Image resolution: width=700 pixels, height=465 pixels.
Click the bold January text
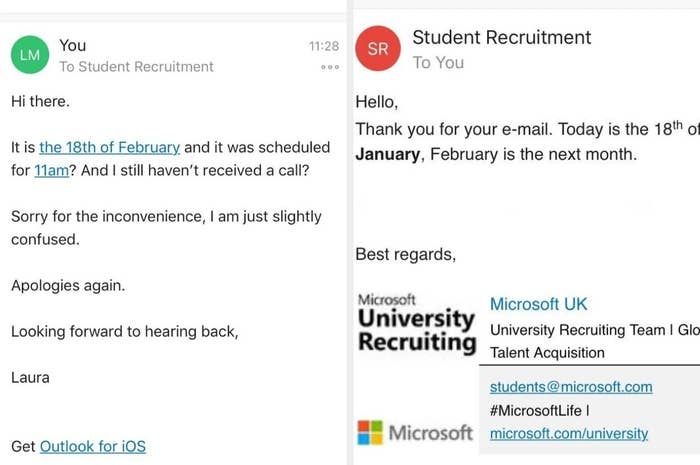[x=388, y=154]
